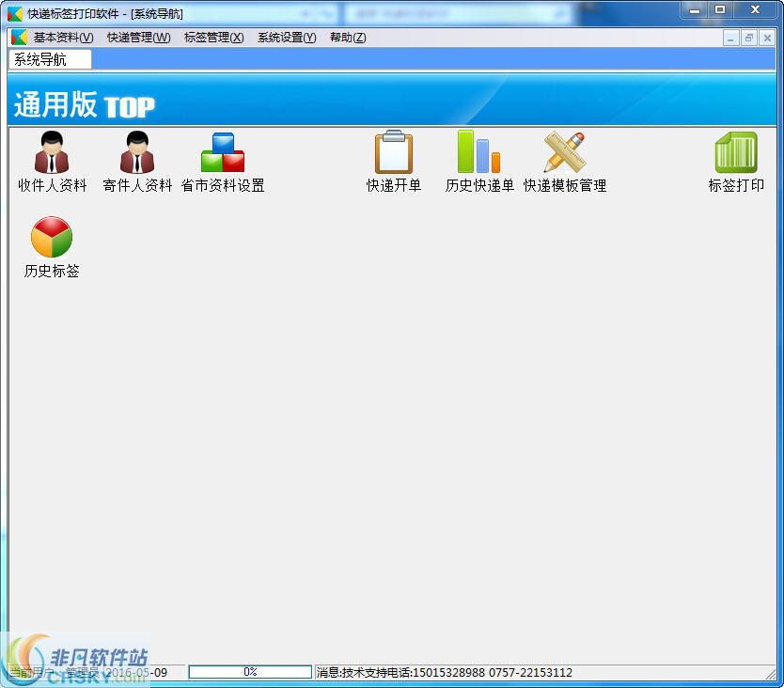Expand the 系统设置 dropdown menu
This screenshot has height=688, width=784.
pos(286,38)
